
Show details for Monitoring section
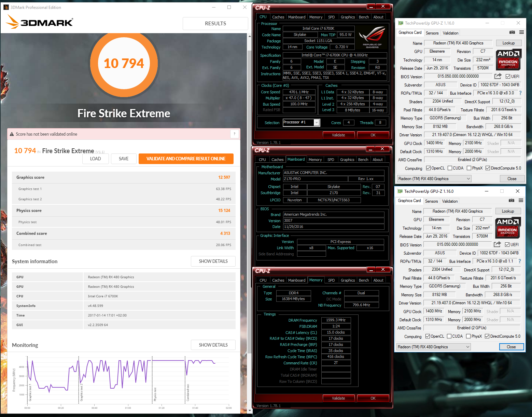click(213, 345)
